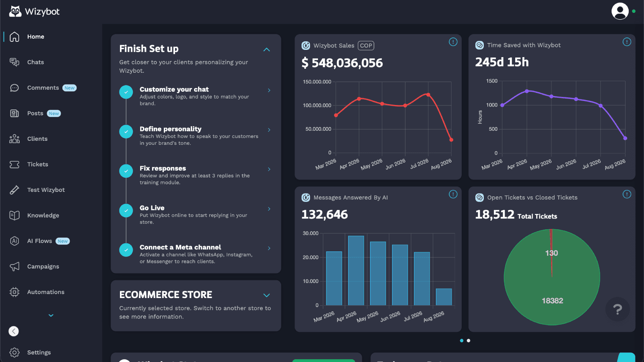
Task: Go to Clients in sidebar
Action: click(37, 139)
